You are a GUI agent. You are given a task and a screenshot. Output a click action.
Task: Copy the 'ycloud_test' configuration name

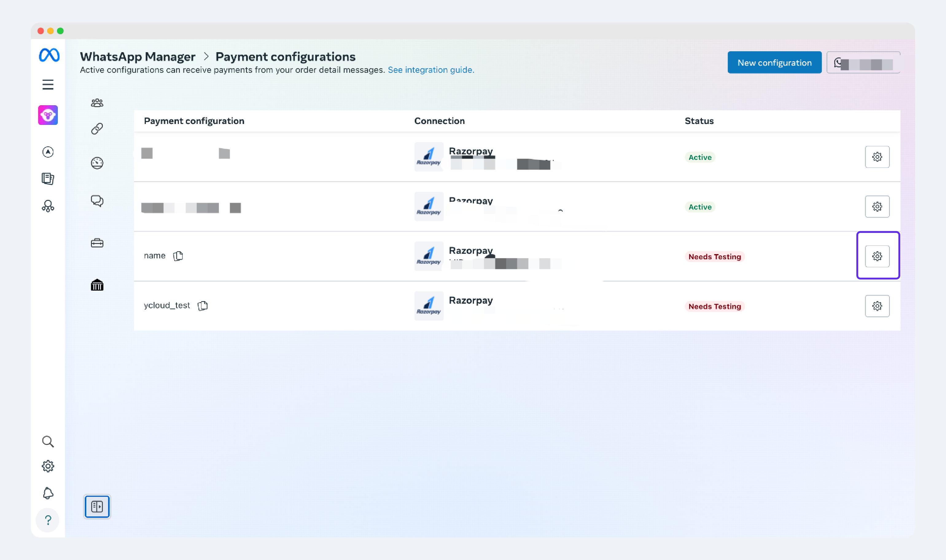point(203,305)
